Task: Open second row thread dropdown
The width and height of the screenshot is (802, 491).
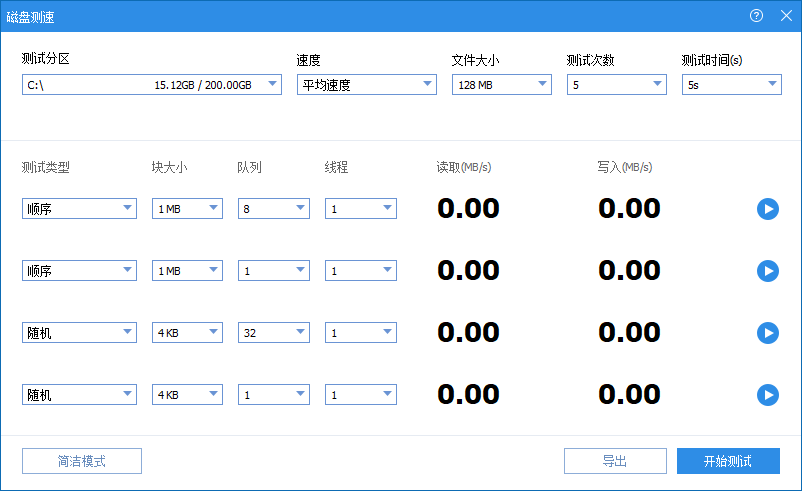Action: 361,271
